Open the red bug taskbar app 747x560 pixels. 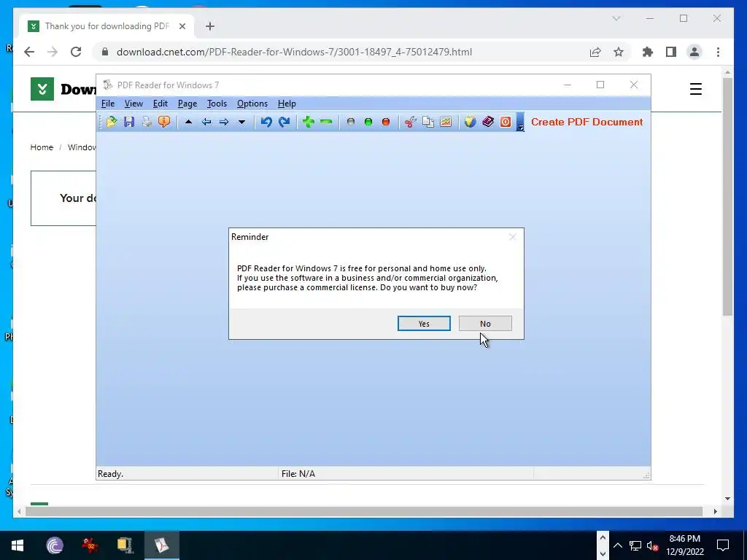pos(90,545)
